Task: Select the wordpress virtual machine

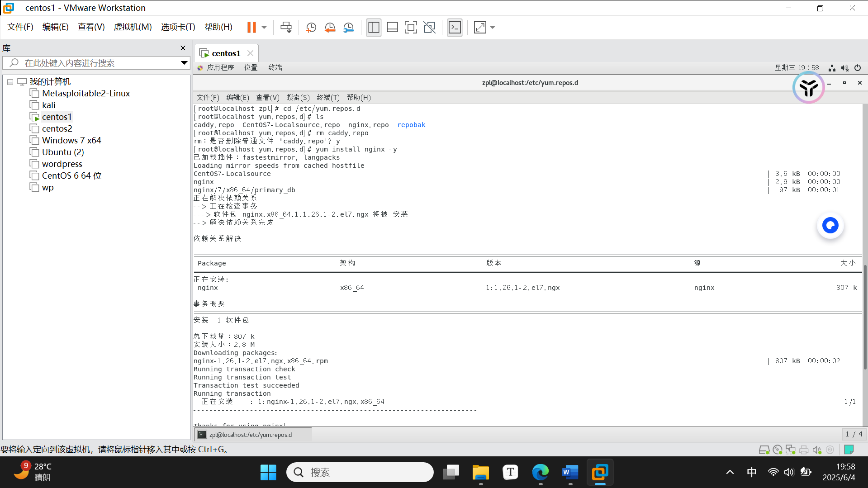Action: click(x=62, y=164)
